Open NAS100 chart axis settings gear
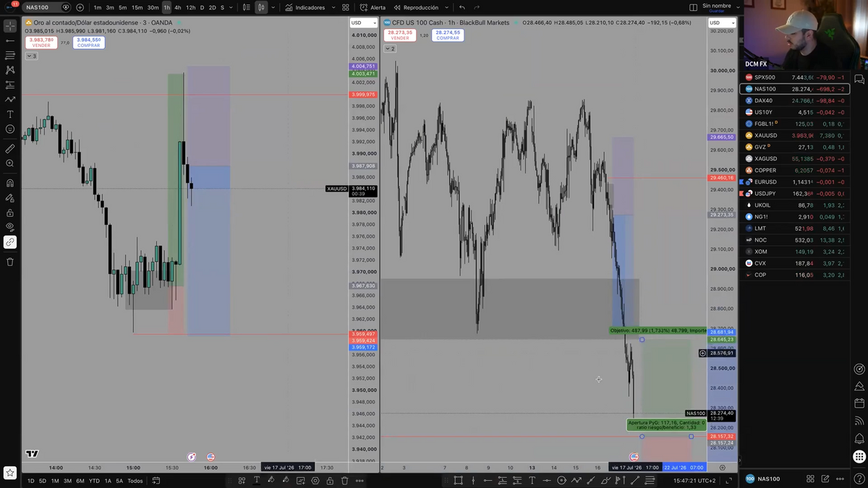 coord(722,468)
